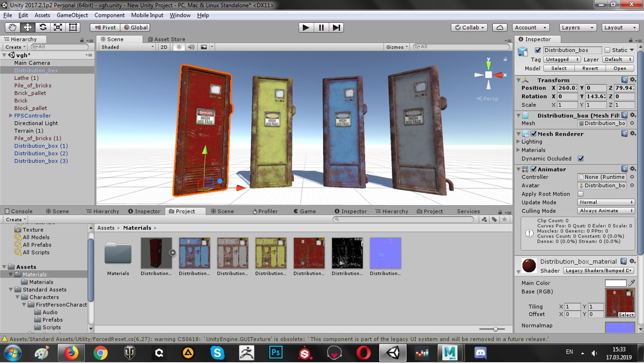This screenshot has width=644, height=363.
Task: Open Animator component help icon
Action: click(625, 169)
